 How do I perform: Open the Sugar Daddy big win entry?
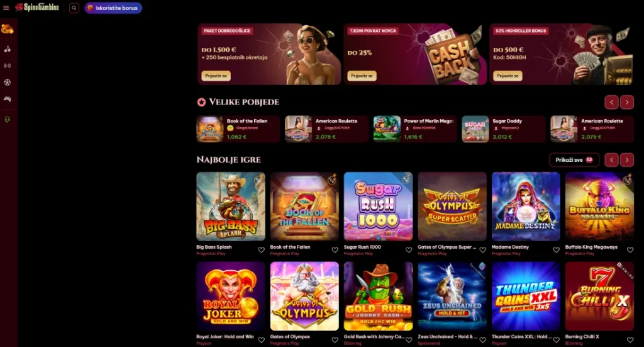pyautogui.click(x=504, y=128)
